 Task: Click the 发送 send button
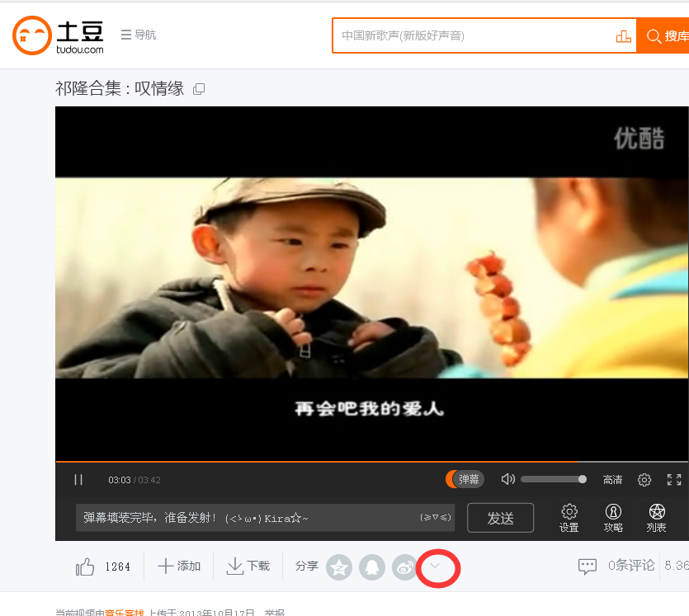[x=501, y=518]
